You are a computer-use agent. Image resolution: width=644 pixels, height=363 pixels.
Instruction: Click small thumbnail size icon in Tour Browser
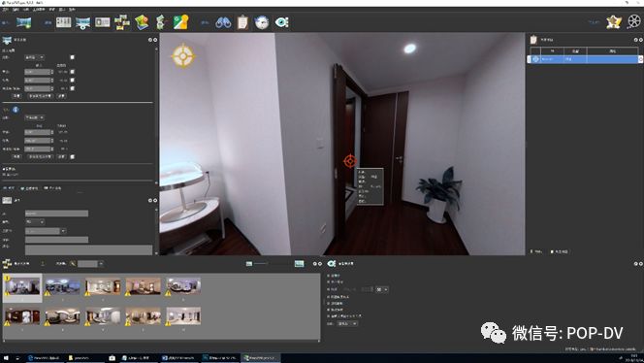coord(249,263)
